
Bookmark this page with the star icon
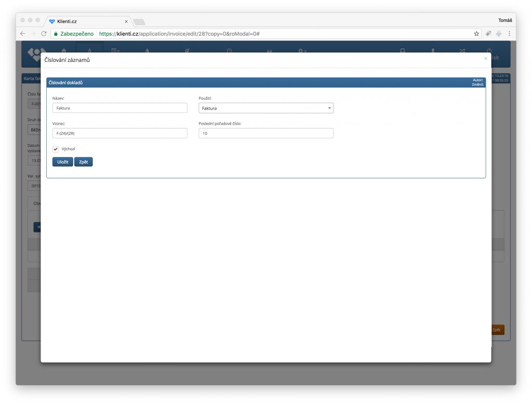click(x=476, y=33)
